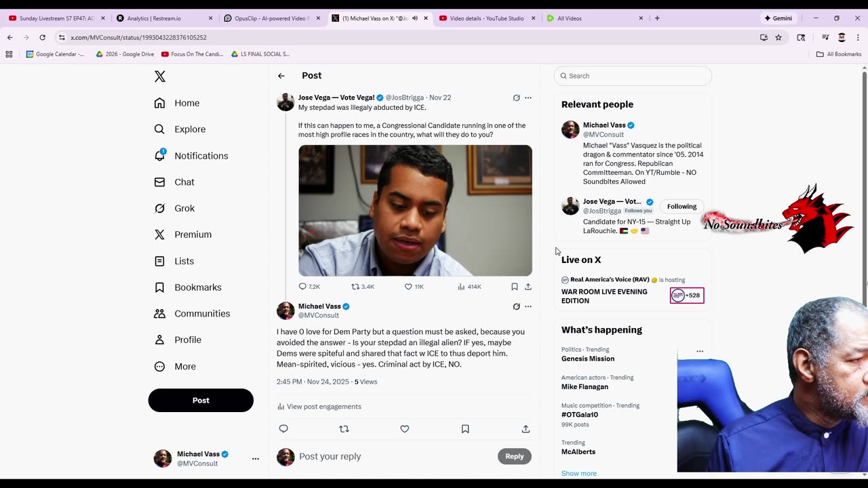This screenshot has height=488, width=868.
Task: Click the X Search box
Action: tap(633, 76)
